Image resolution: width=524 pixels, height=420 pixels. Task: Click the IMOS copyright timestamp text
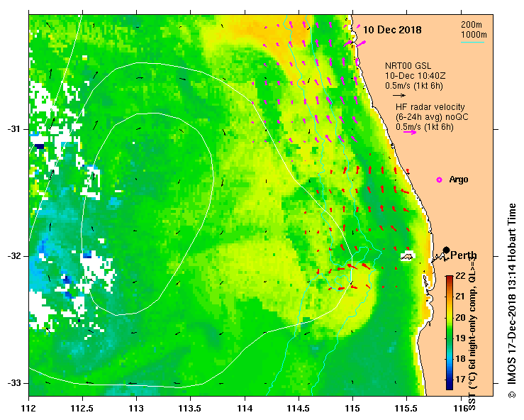pyautogui.click(x=512, y=301)
